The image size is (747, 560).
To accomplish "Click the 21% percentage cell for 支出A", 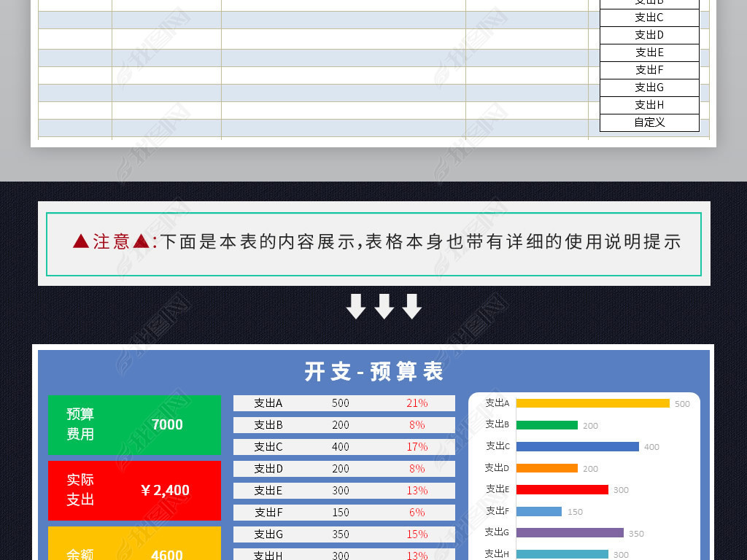I will [417, 403].
